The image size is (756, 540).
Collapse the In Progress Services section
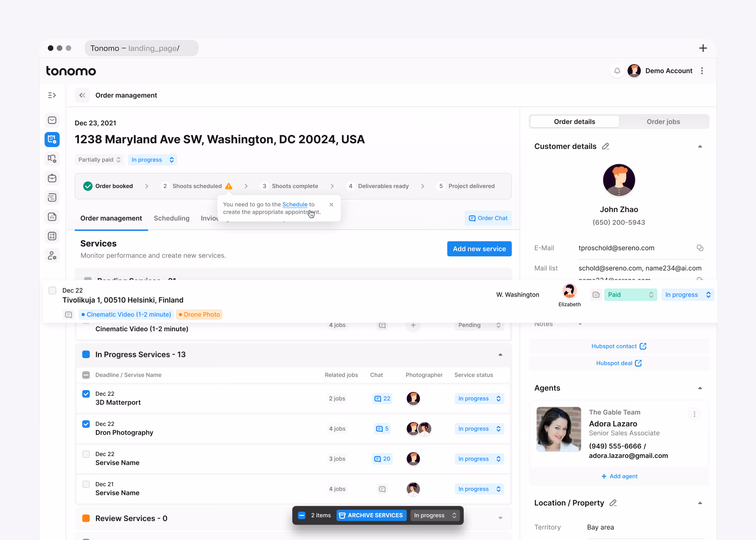pyautogui.click(x=500, y=355)
